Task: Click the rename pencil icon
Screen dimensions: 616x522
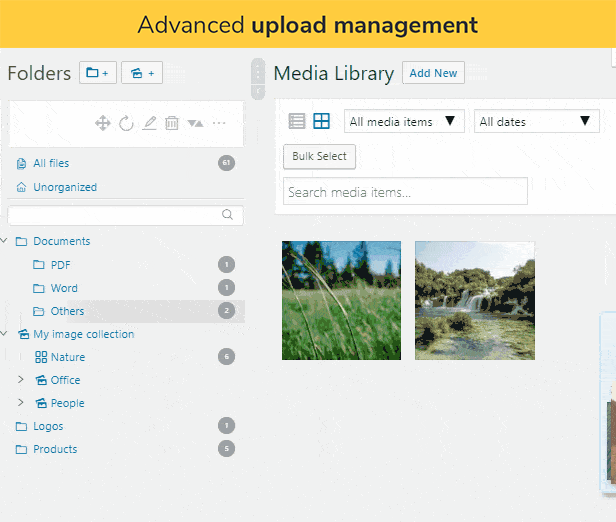Action: click(149, 123)
